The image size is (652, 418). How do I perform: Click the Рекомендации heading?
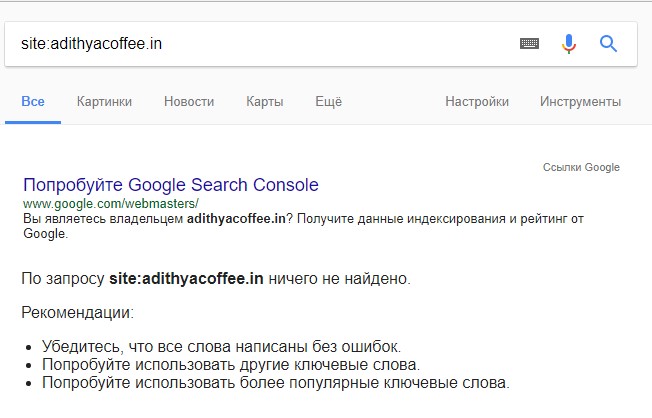(x=77, y=313)
